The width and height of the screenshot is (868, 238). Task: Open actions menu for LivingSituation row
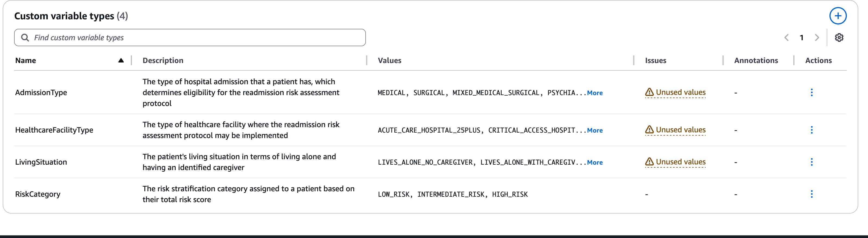[x=811, y=162]
